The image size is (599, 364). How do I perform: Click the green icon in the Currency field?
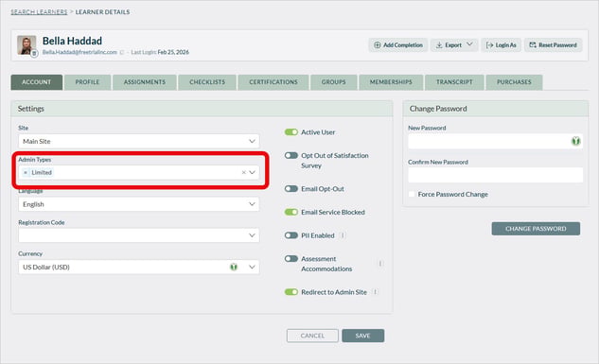tap(234, 267)
